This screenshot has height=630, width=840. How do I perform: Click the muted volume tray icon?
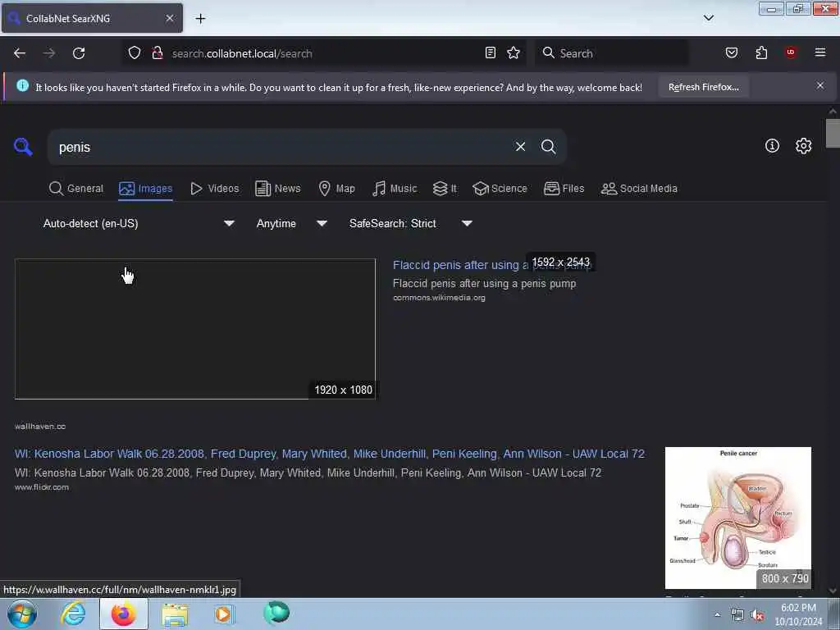pyautogui.click(x=757, y=615)
